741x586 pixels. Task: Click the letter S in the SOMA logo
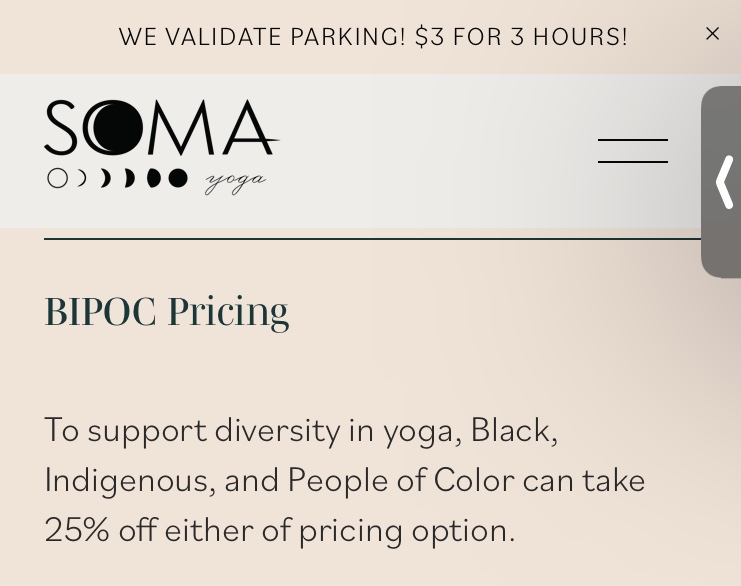tap(64, 128)
